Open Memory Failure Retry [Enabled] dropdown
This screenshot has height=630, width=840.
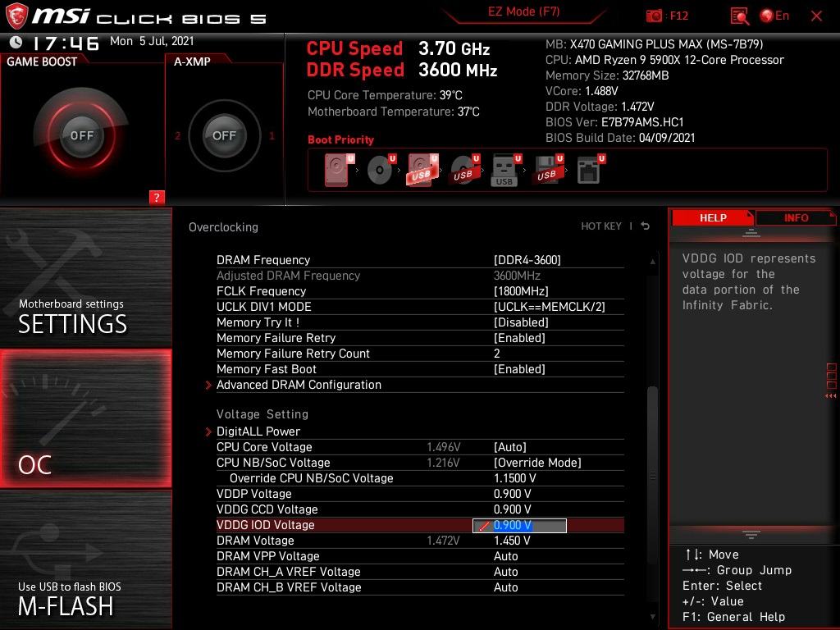tap(519, 337)
